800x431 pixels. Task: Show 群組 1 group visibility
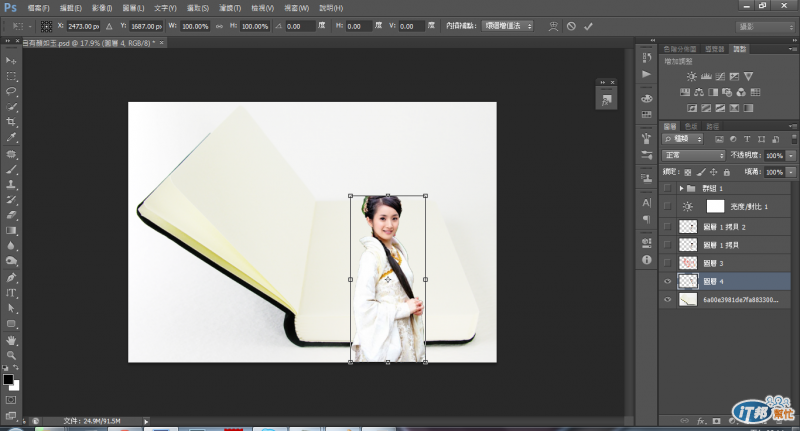(x=668, y=188)
